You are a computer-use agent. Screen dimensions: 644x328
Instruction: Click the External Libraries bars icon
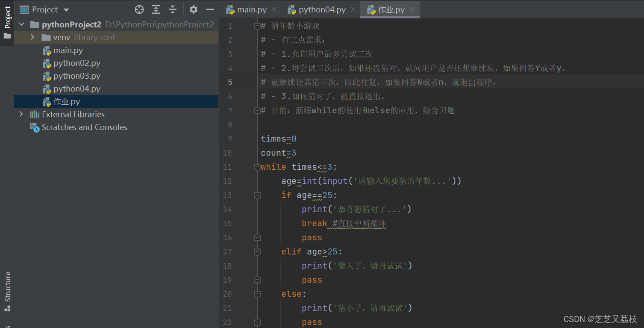[35, 114]
